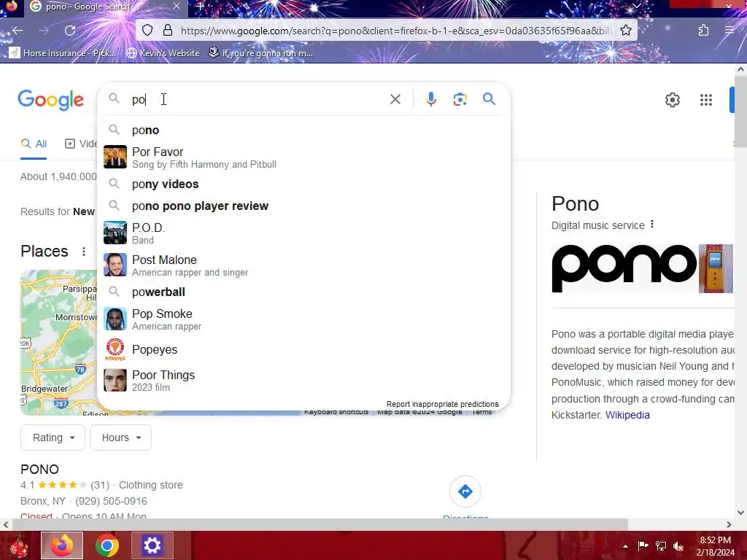Click Report inappropriate predictions
The width and height of the screenshot is (747, 560).
click(442, 404)
